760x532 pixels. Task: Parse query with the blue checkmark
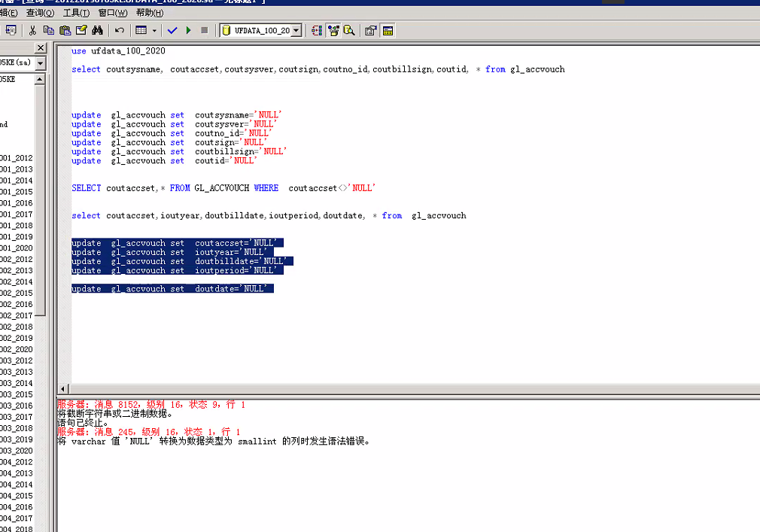[172, 31]
